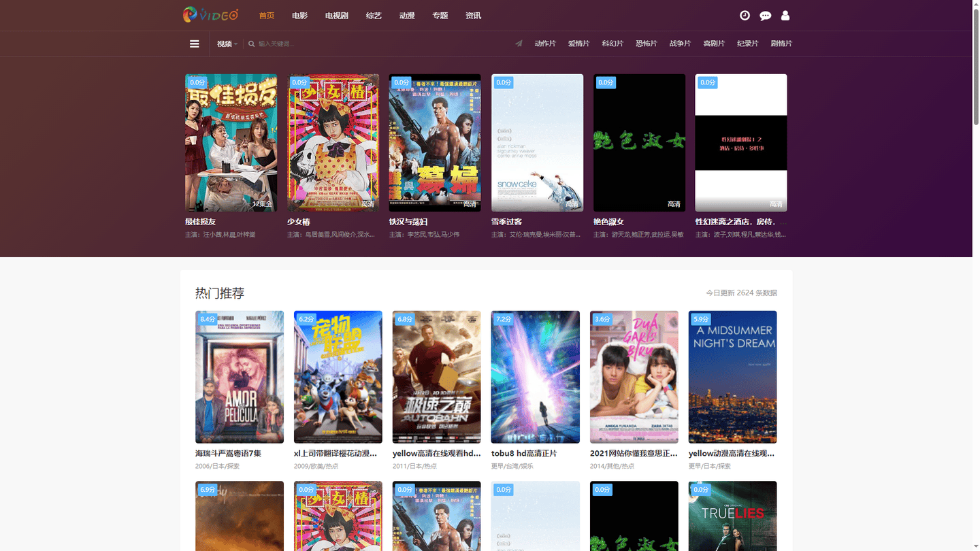Click the tobu8 hd高清正片 title
The height and width of the screenshot is (551, 980).
click(524, 454)
